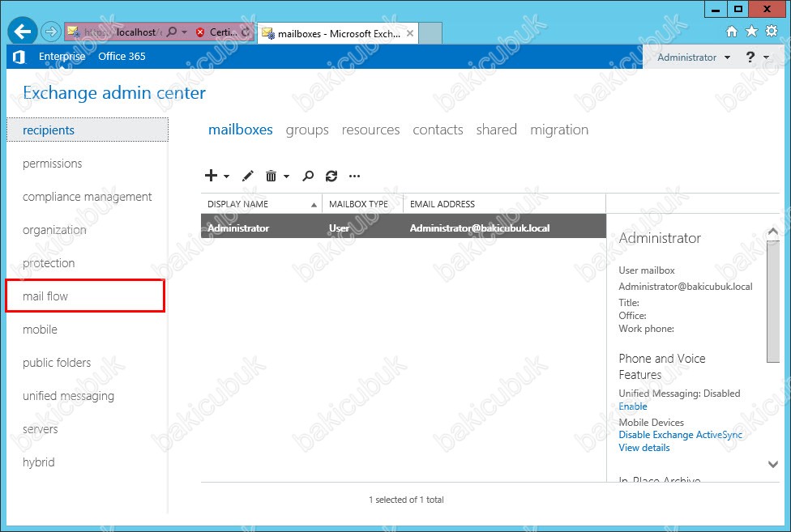Switch to the migration tab
The image size is (791, 532).
coord(559,130)
